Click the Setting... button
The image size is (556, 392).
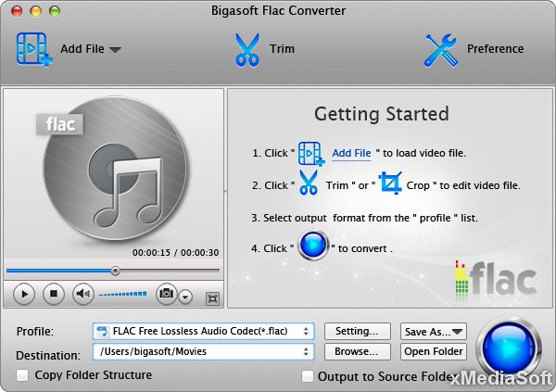click(357, 332)
